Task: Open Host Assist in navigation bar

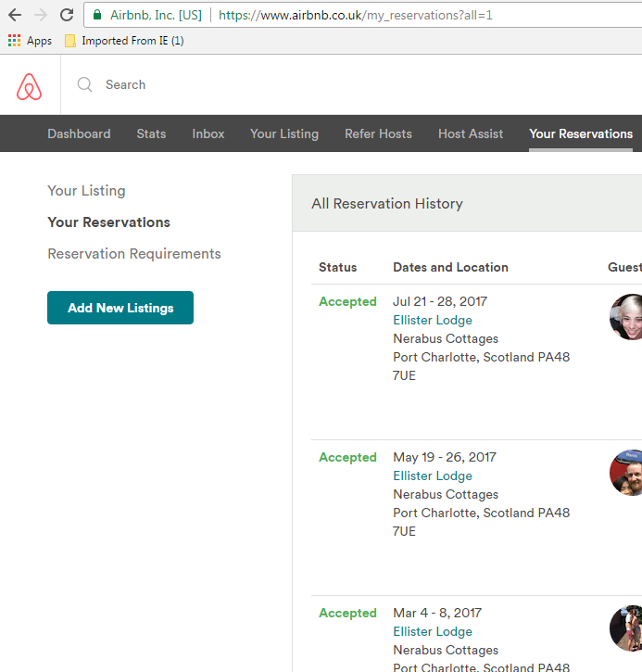Action: point(471,133)
